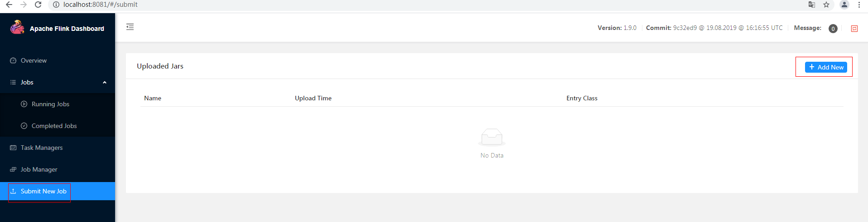
Task: Click the Apache Flink Dashboard title
Action: 67,29
